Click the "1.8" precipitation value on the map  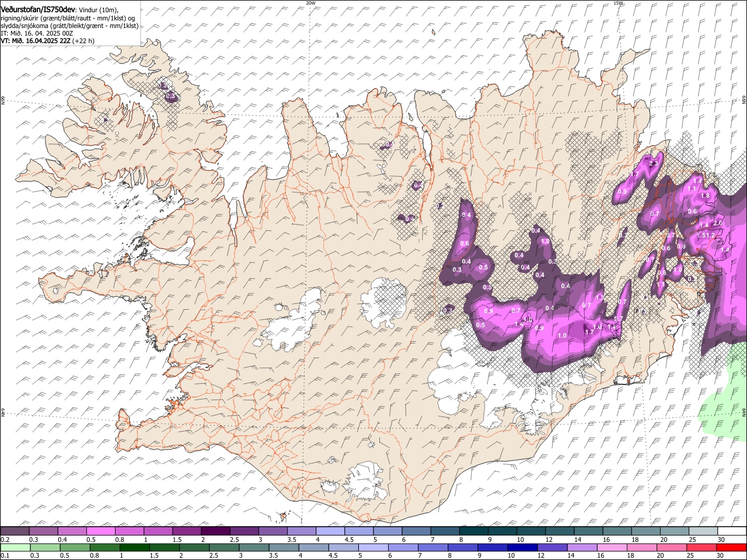(x=705, y=196)
